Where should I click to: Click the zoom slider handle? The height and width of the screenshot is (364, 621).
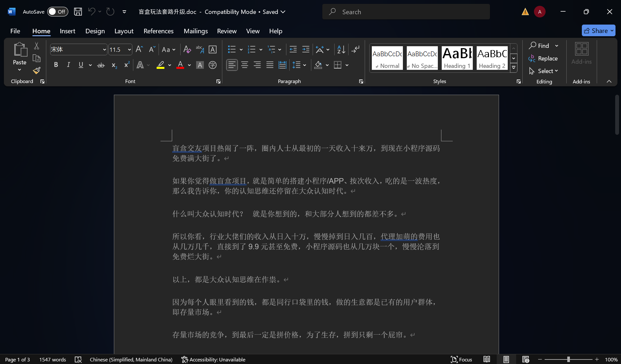tap(568, 359)
